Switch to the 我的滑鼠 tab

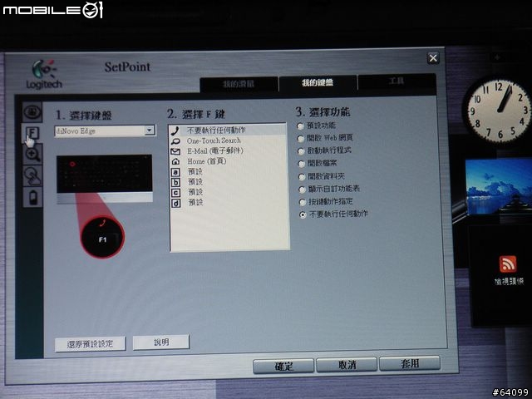tap(239, 84)
